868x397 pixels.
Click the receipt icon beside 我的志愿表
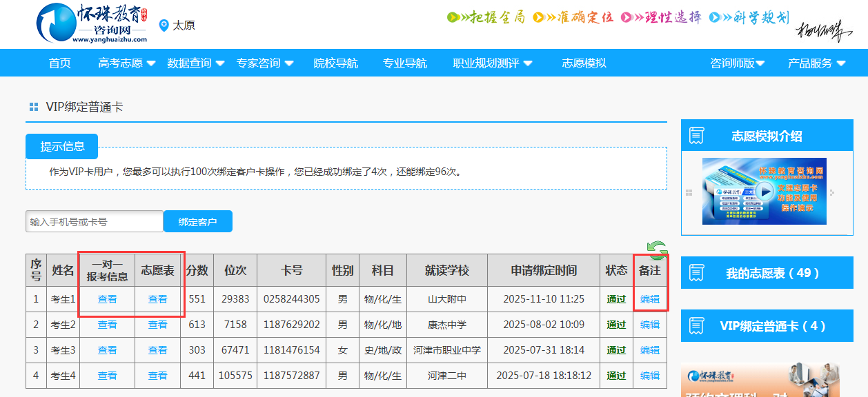pyautogui.click(x=696, y=273)
